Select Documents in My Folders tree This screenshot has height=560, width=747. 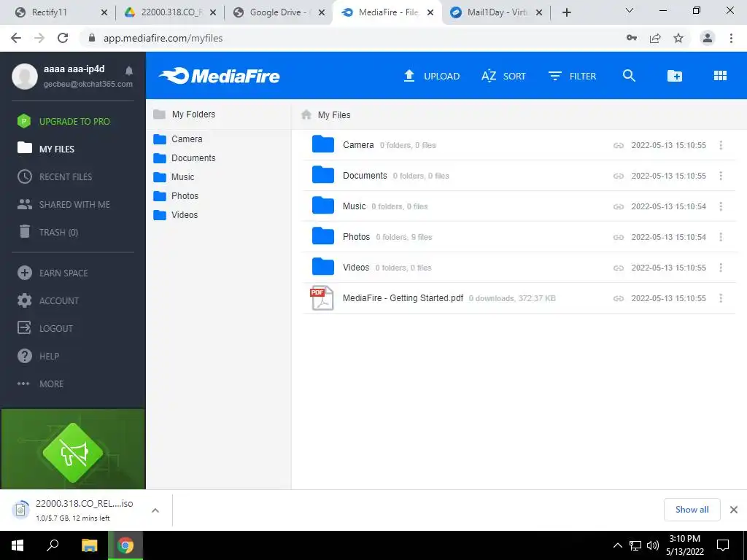pyautogui.click(x=185, y=158)
